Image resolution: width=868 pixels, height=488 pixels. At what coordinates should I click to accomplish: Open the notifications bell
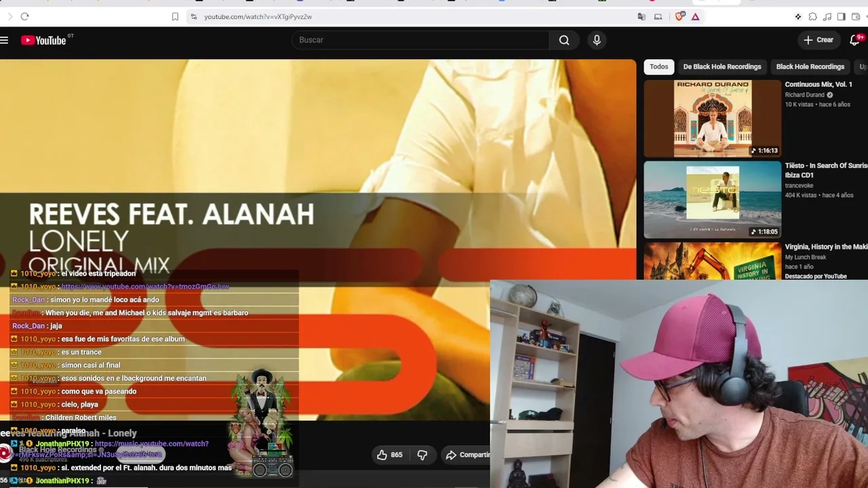pos(854,40)
